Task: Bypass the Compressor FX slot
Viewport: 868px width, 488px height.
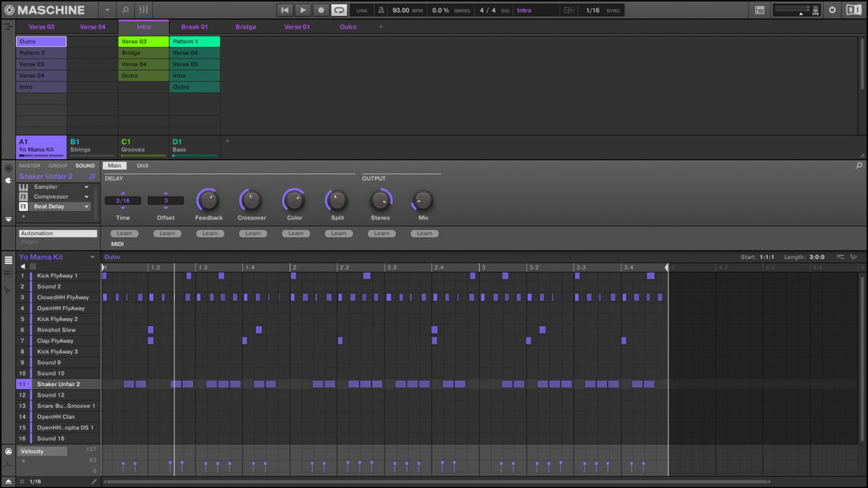Action: pos(24,196)
